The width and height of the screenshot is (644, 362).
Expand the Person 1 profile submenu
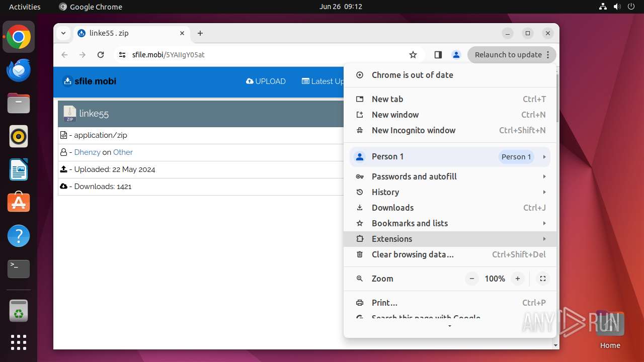450,156
